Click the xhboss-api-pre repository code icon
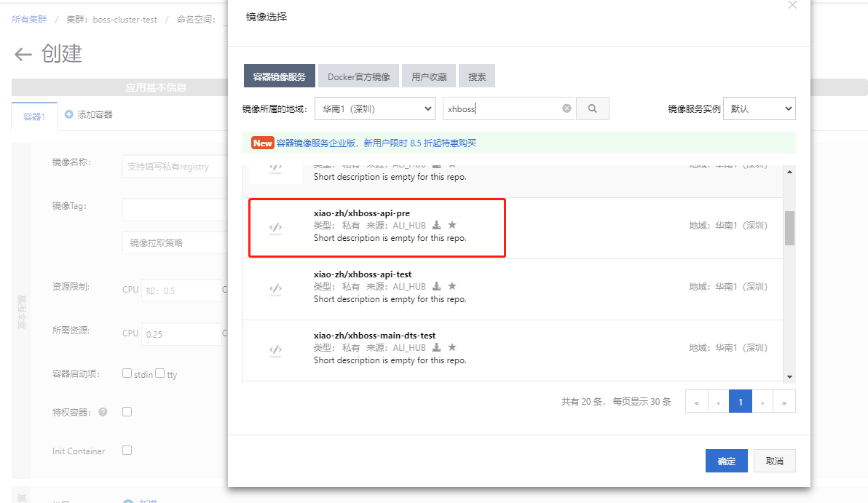 tap(276, 227)
